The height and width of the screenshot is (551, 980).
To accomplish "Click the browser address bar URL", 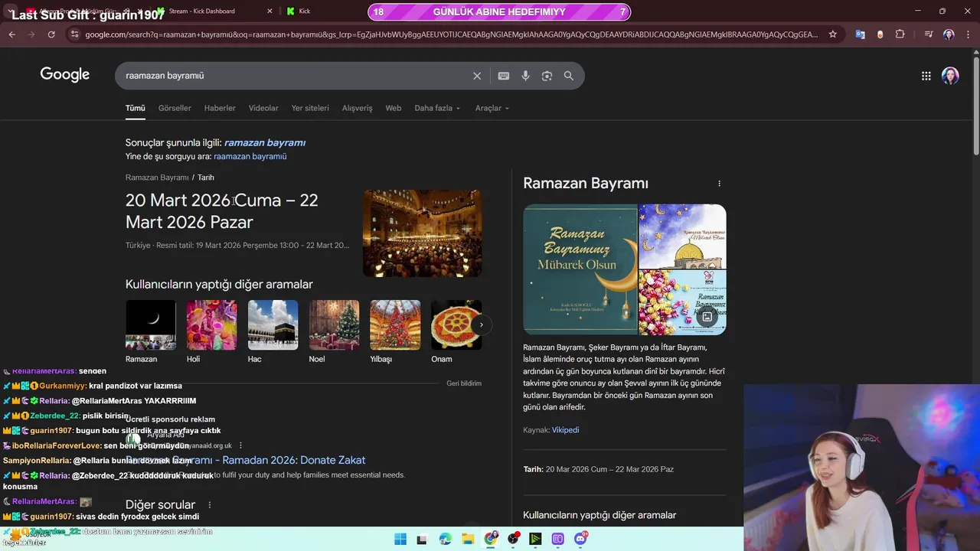I will pyautogui.click(x=451, y=34).
